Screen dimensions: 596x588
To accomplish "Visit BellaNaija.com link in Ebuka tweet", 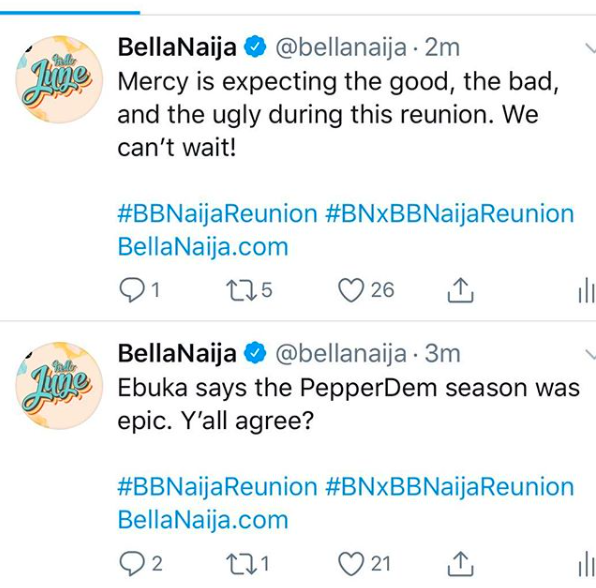I will click(203, 520).
